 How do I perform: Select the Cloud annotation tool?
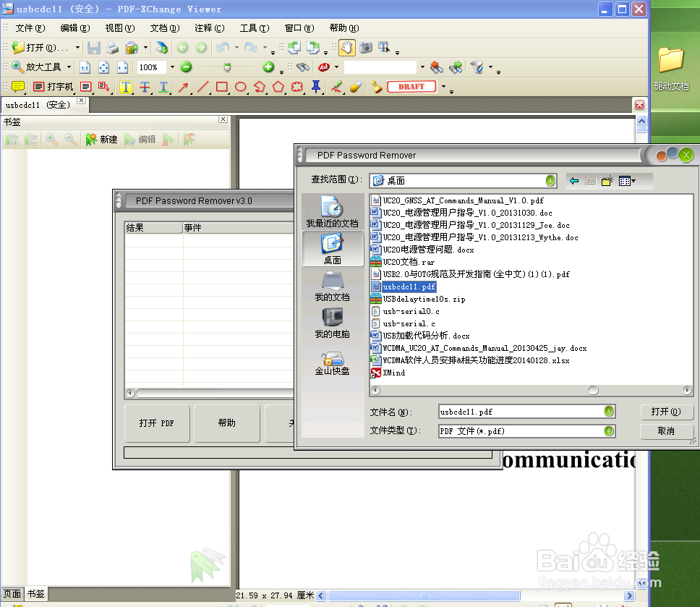tap(297, 87)
